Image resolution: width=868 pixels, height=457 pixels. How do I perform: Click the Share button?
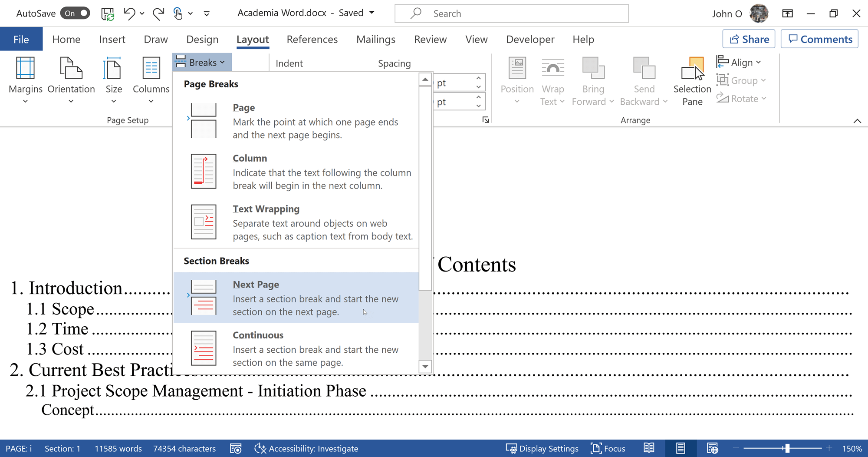pyautogui.click(x=748, y=39)
